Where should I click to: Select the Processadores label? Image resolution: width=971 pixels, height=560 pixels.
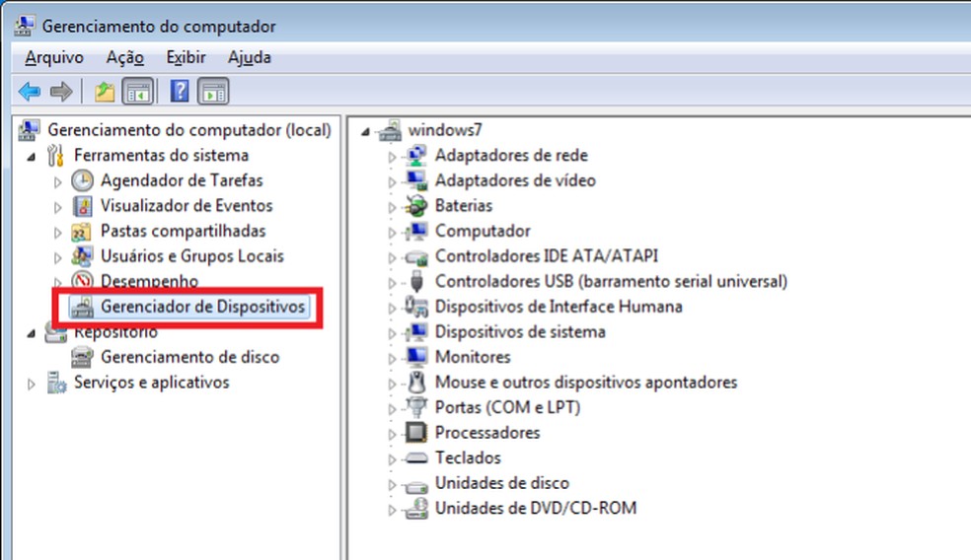tap(487, 433)
